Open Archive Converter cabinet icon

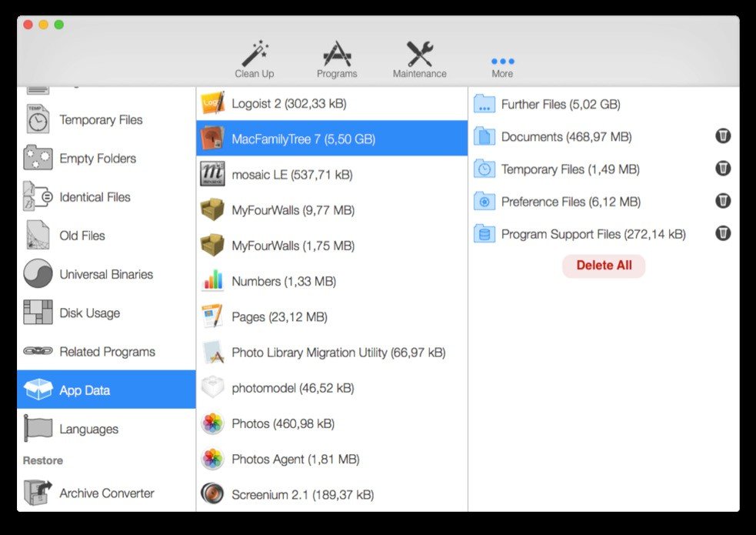click(x=38, y=493)
